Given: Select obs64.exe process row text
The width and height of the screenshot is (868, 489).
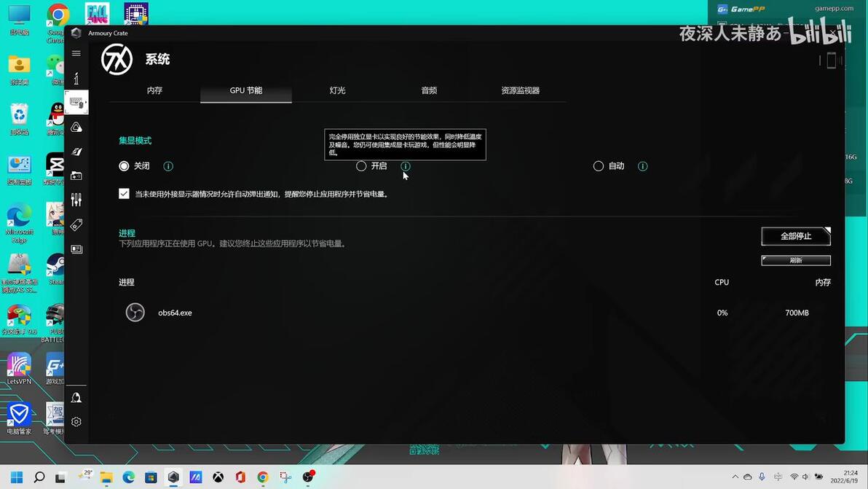Looking at the screenshot, I should pyautogui.click(x=175, y=313).
